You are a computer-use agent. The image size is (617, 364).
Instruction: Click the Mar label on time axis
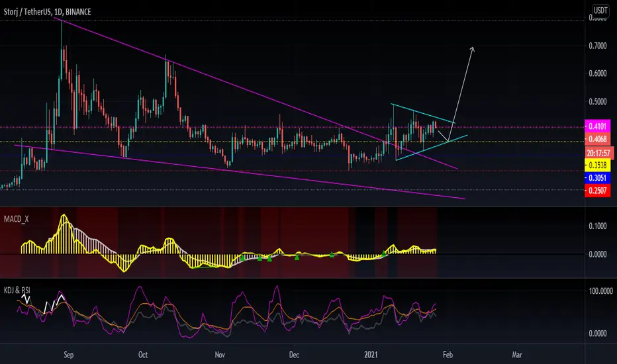[517, 355]
